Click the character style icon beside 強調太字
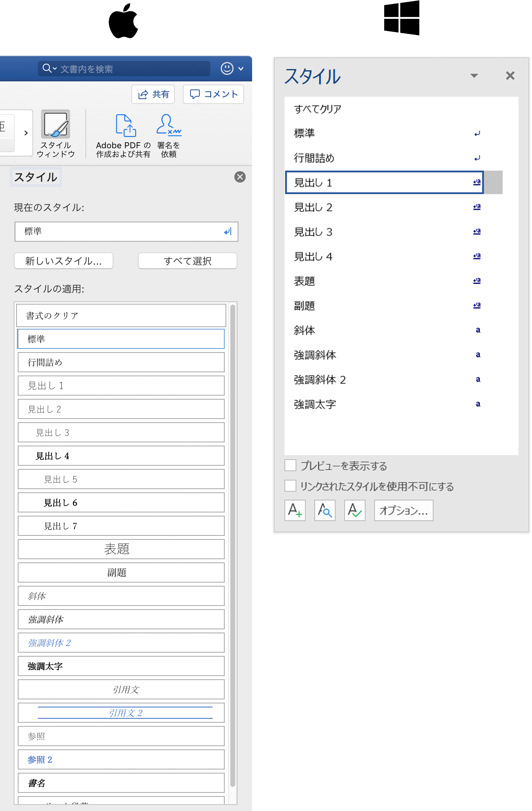Screen dimensions: 532x811 [478, 404]
